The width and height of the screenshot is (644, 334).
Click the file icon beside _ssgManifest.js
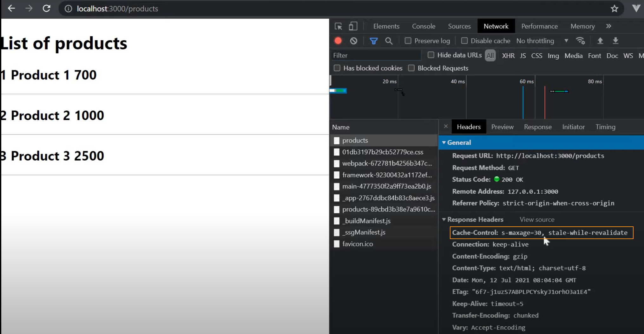(337, 232)
